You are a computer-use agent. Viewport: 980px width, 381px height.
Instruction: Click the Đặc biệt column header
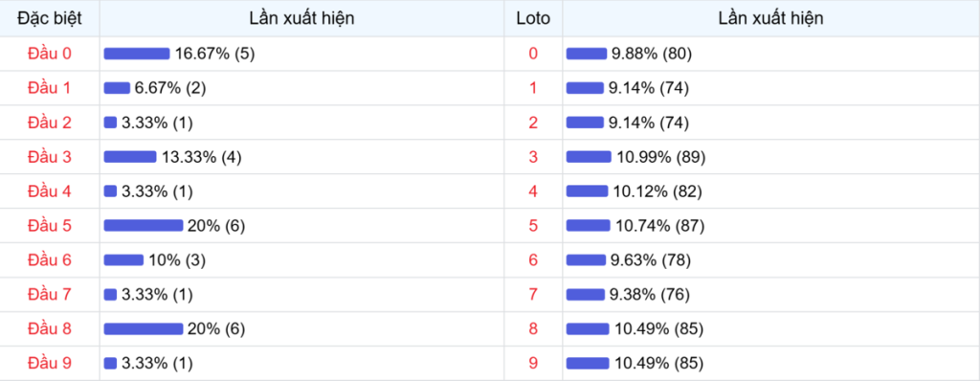click(50, 18)
